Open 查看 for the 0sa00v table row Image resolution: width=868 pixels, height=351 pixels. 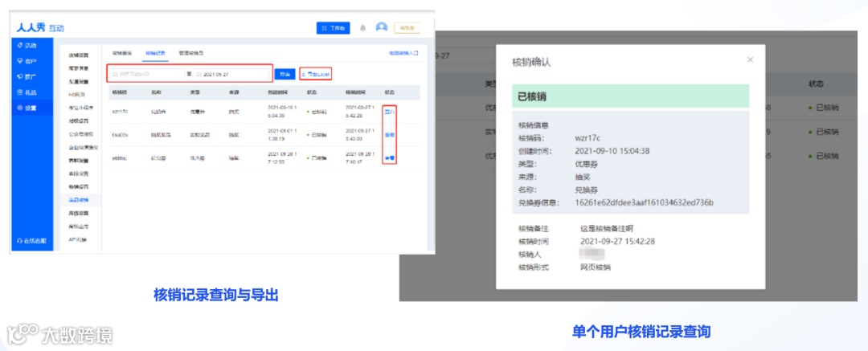(390, 134)
